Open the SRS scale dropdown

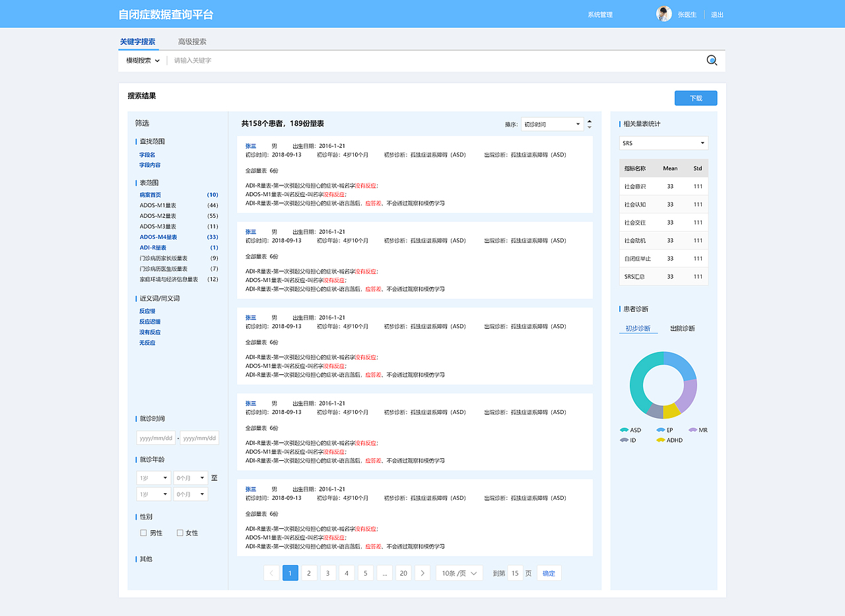[x=663, y=143]
